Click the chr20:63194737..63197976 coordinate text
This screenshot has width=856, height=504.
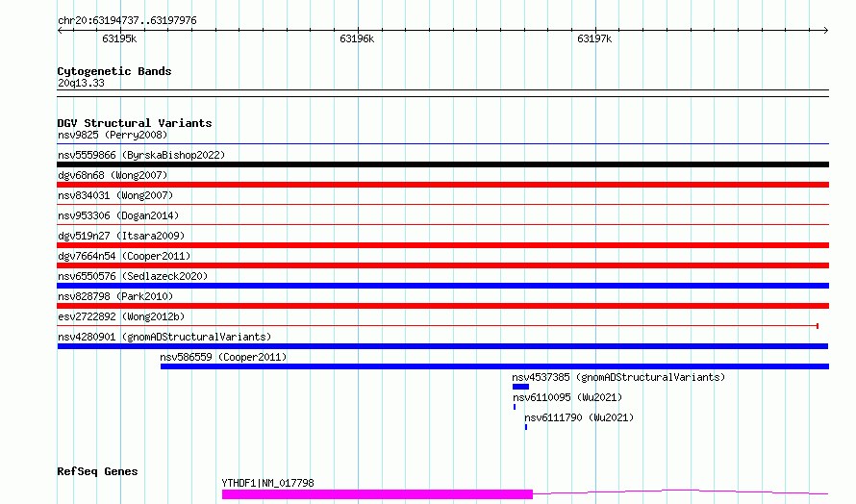coord(127,20)
